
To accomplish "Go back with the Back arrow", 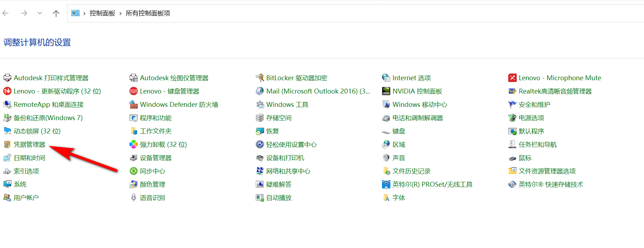I will [x=6, y=13].
